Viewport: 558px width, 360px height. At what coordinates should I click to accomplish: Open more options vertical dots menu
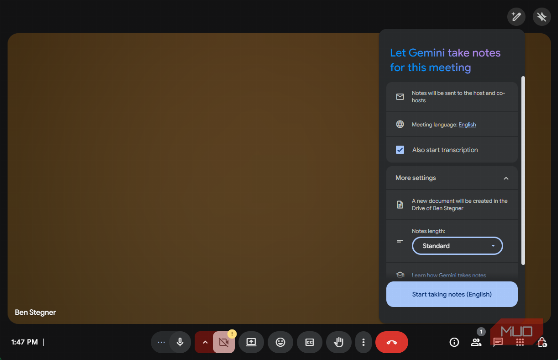click(x=363, y=342)
